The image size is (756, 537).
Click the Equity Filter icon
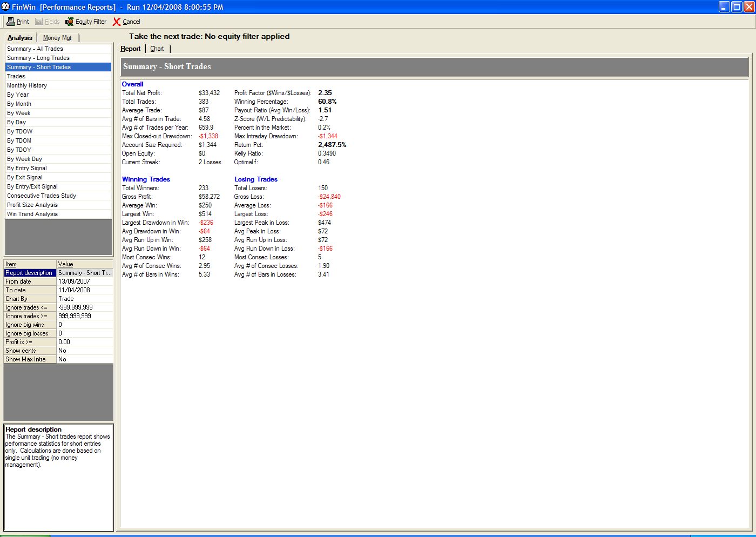click(x=70, y=22)
